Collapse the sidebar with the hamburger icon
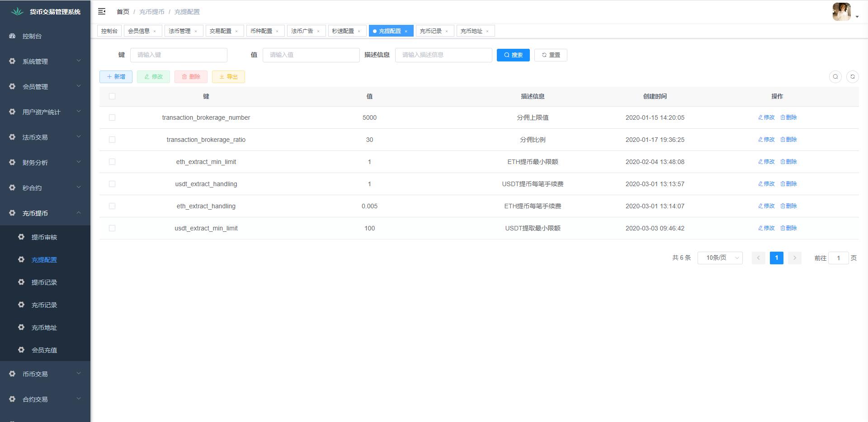The width and height of the screenshot is (868, 422). pyautogui.click(x=102, y=11)
